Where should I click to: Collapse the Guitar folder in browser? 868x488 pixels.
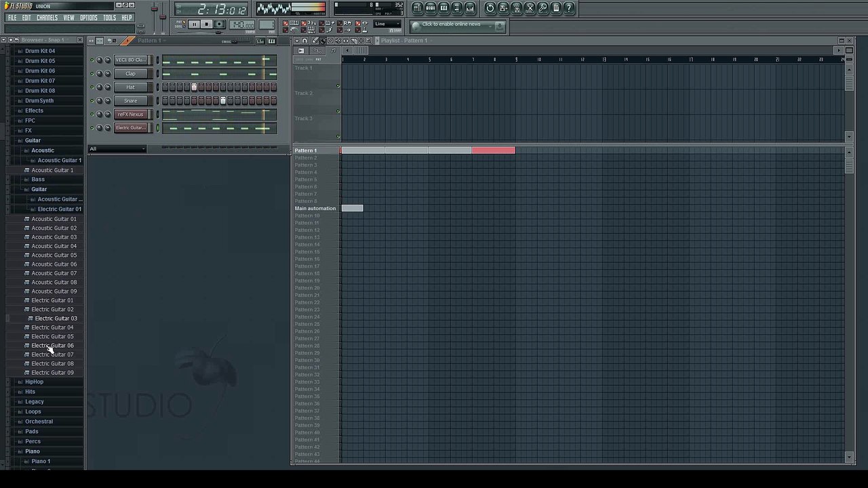coord(33,140)
